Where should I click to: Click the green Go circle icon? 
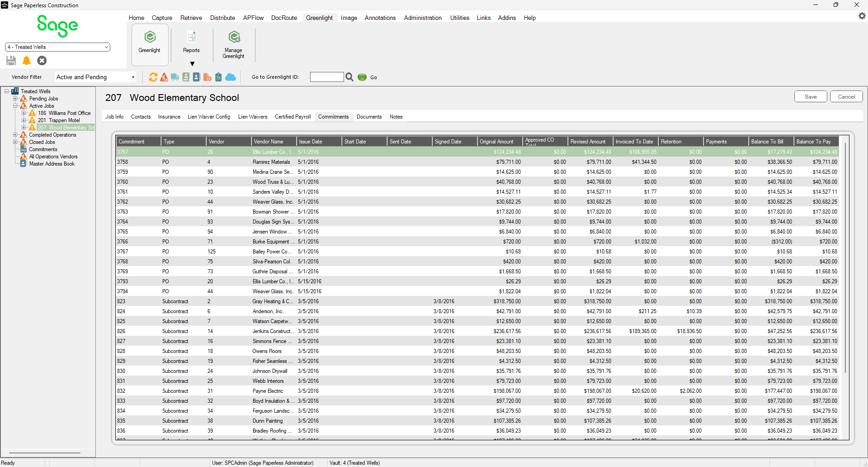(362, 77)
